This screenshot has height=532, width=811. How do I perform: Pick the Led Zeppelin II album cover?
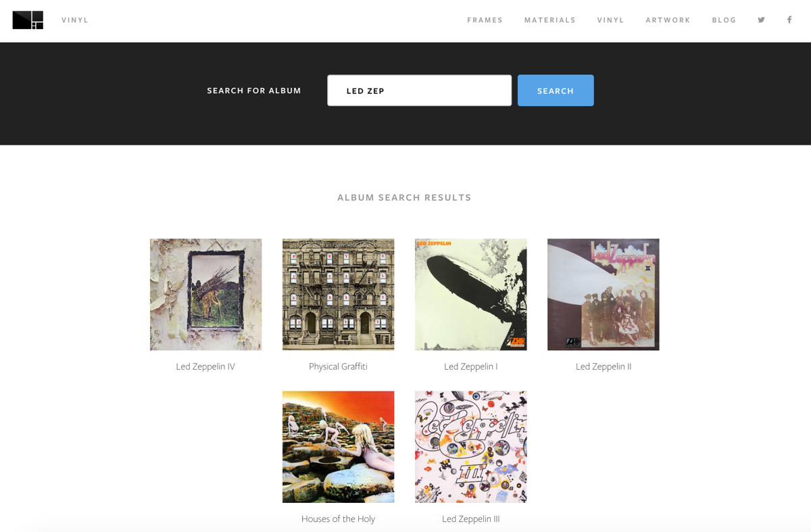pos(603,294)
